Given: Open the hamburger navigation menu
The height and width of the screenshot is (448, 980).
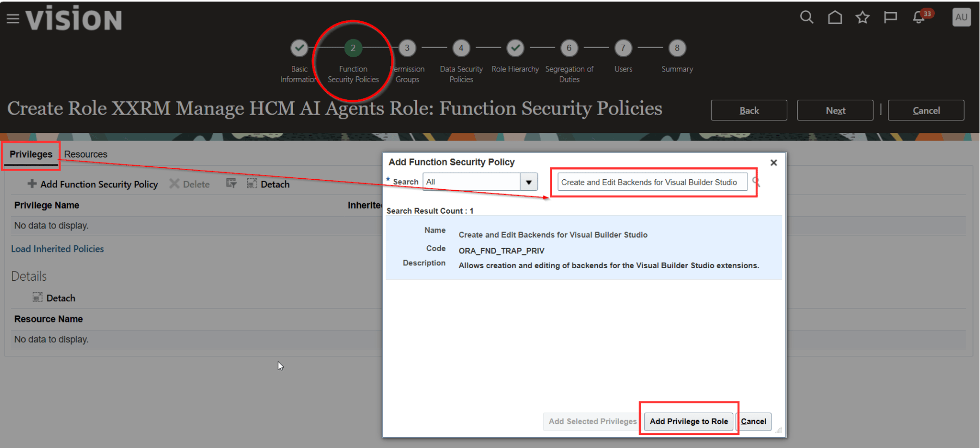Looking at the screenshot, I should tap(13, 19).
